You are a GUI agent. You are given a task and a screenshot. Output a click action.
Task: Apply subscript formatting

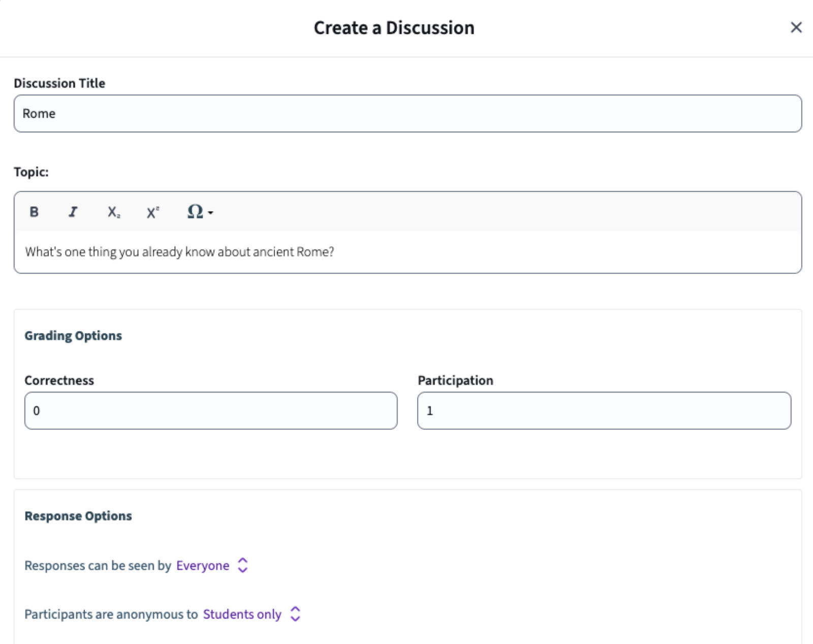pos(113,212)
